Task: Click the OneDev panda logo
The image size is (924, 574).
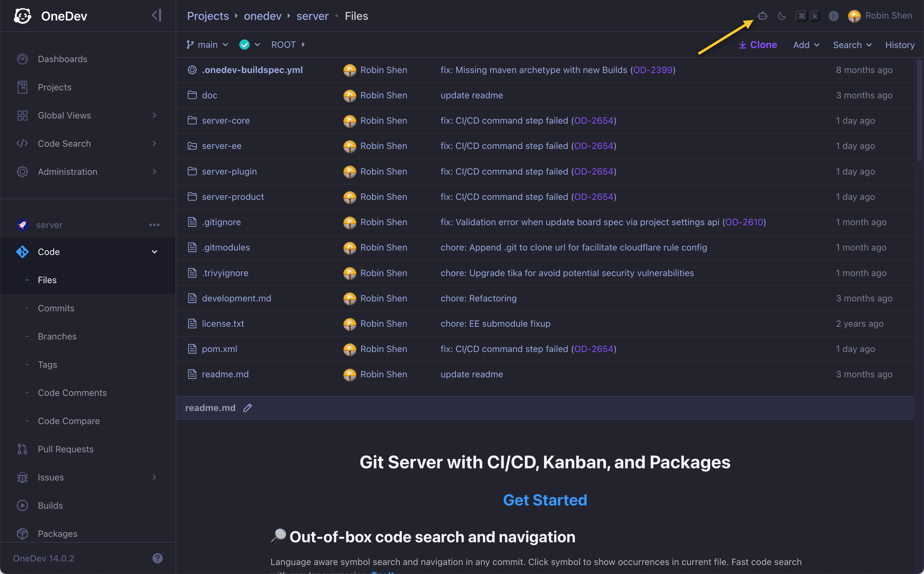Action: [23, 16]
